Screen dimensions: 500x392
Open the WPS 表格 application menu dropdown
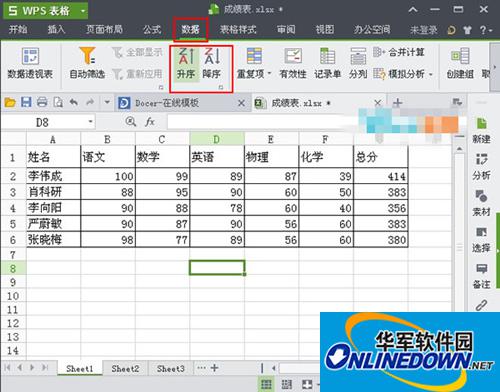(83, 11)
